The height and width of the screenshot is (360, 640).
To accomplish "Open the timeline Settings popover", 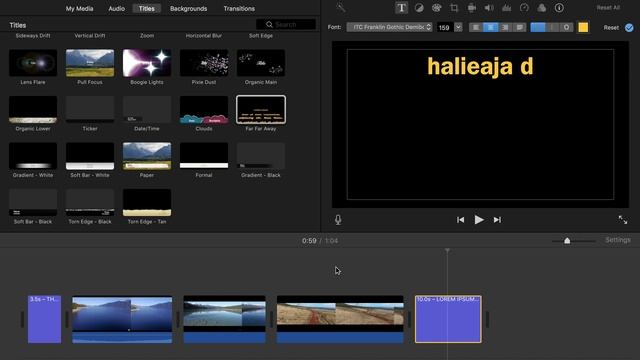I will click(618, 240).
